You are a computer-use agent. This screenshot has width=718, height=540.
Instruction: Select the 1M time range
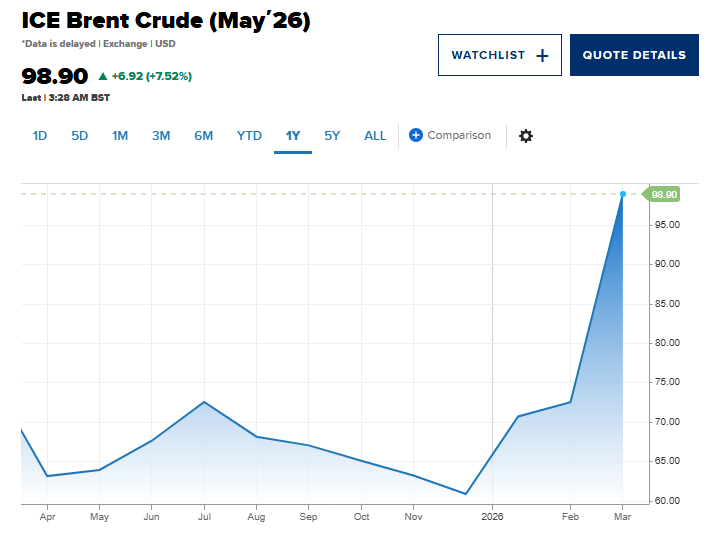pos(120,136)
